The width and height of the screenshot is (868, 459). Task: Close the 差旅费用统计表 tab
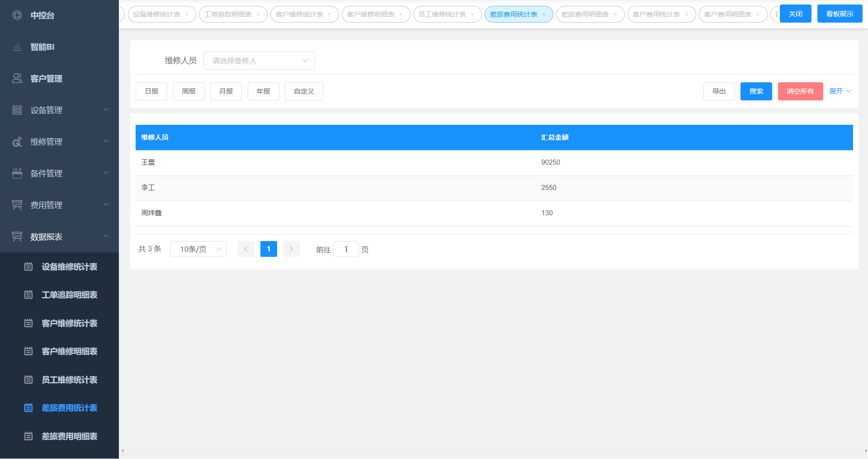(544, 14)
